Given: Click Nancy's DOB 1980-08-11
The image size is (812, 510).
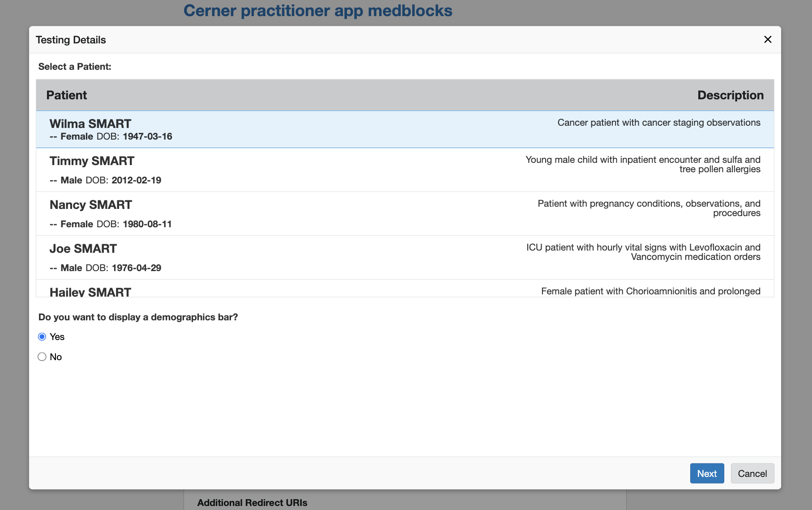Looking at the screenshot, I should (147, 224).
